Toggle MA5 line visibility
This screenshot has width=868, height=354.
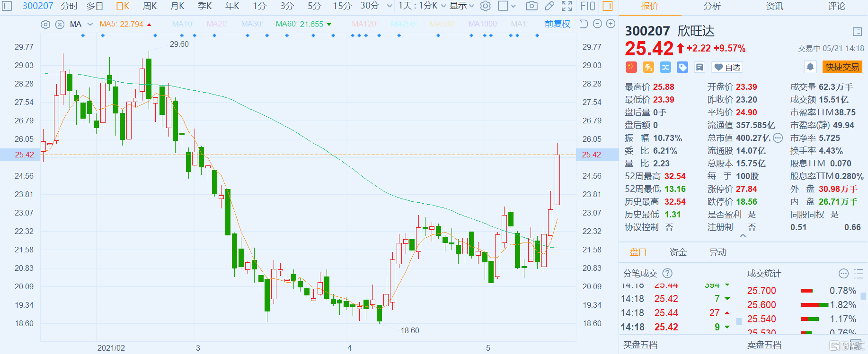tap(125, 24)
